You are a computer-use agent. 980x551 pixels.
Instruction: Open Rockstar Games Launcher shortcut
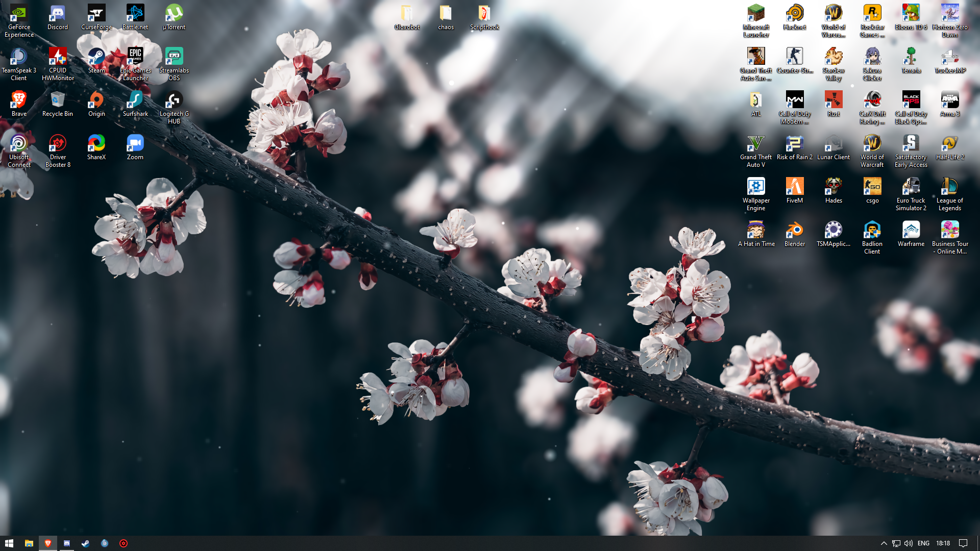click(872, 20)
